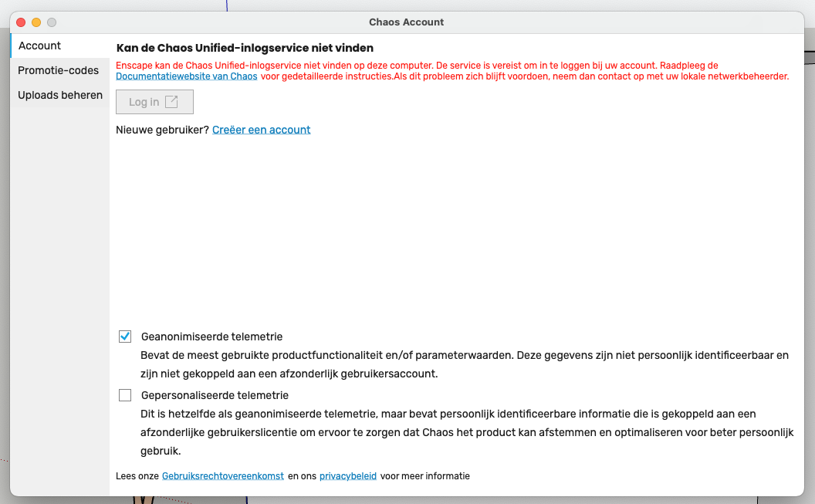Click Creëer een account link
Image resolution: width=815 pixels, height=504 pixels.
pyautogui.click(x=261, y=130)
